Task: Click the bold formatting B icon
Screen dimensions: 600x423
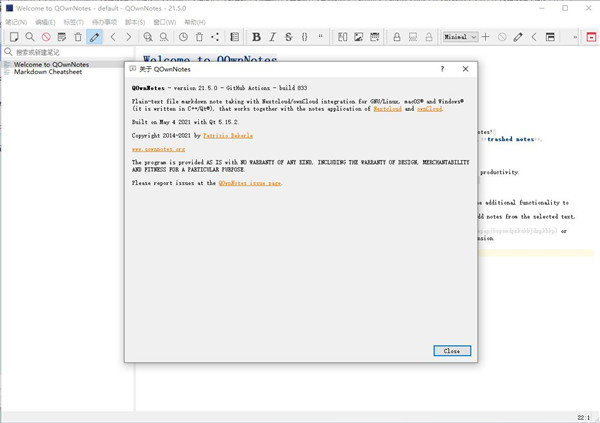Action: click(x=256, y=37)
